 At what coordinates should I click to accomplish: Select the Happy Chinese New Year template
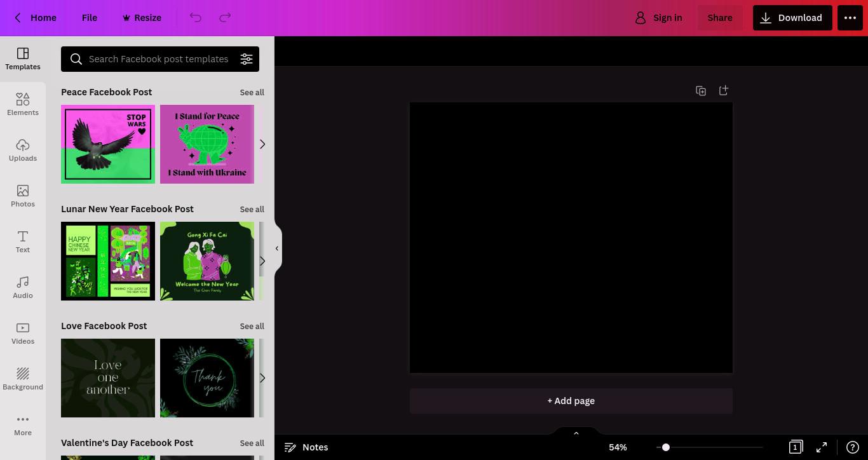(x=108, y=261)
